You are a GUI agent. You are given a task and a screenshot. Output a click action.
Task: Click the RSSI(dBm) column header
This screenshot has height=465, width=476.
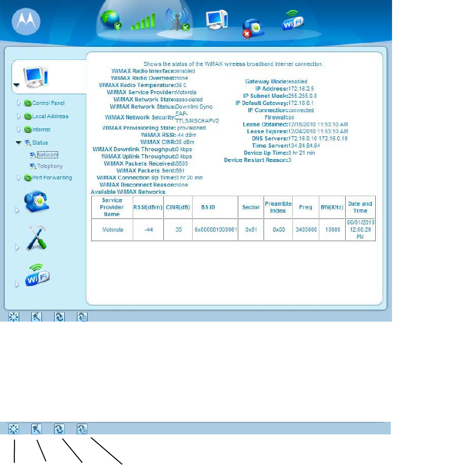(148, 207)
